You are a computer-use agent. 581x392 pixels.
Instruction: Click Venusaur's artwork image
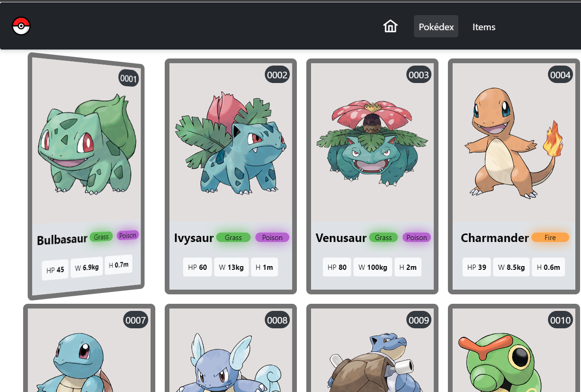(x=372, y=142)
